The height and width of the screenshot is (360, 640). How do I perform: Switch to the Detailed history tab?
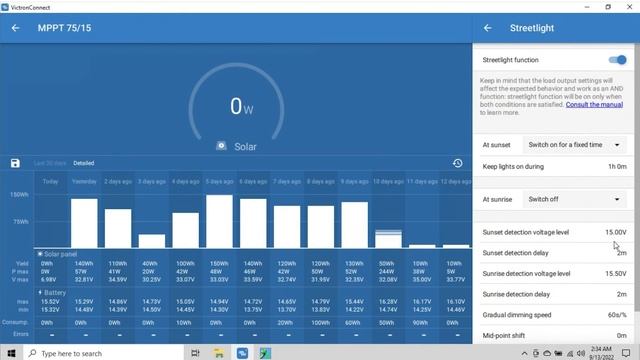tap(84, 163)
